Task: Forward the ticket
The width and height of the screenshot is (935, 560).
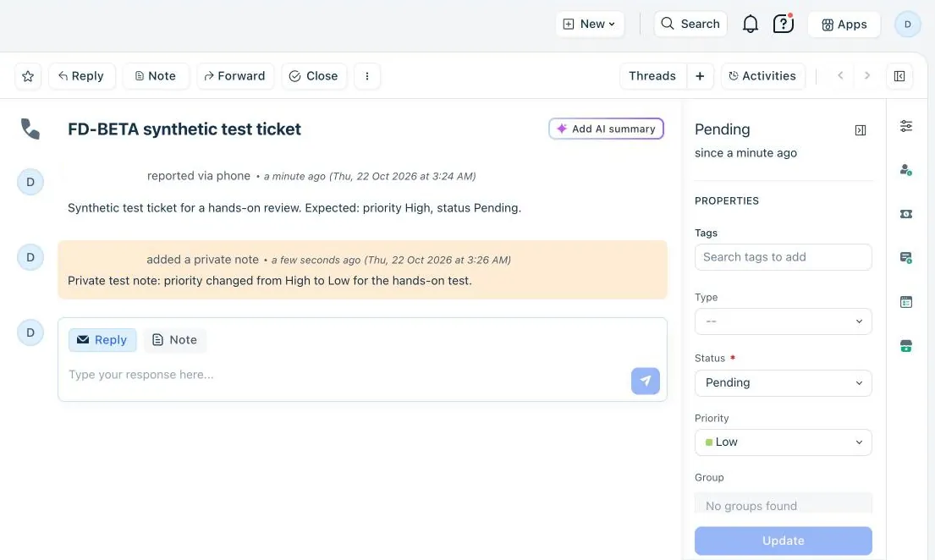Action: pos(235,76)
